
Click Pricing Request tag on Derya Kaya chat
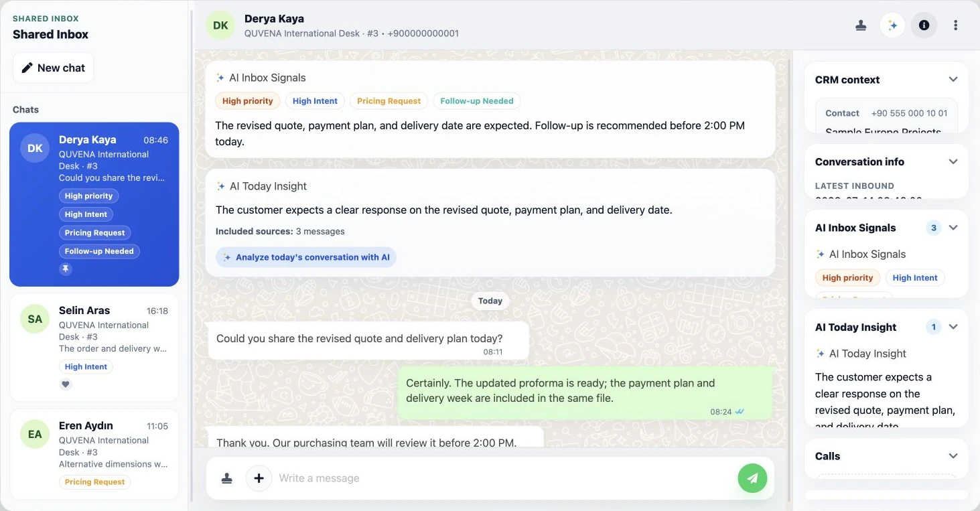(x=94, y=233)
